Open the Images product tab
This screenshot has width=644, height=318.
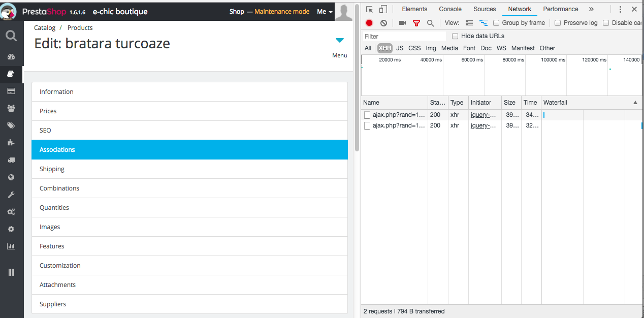click(x=189, y=227)
